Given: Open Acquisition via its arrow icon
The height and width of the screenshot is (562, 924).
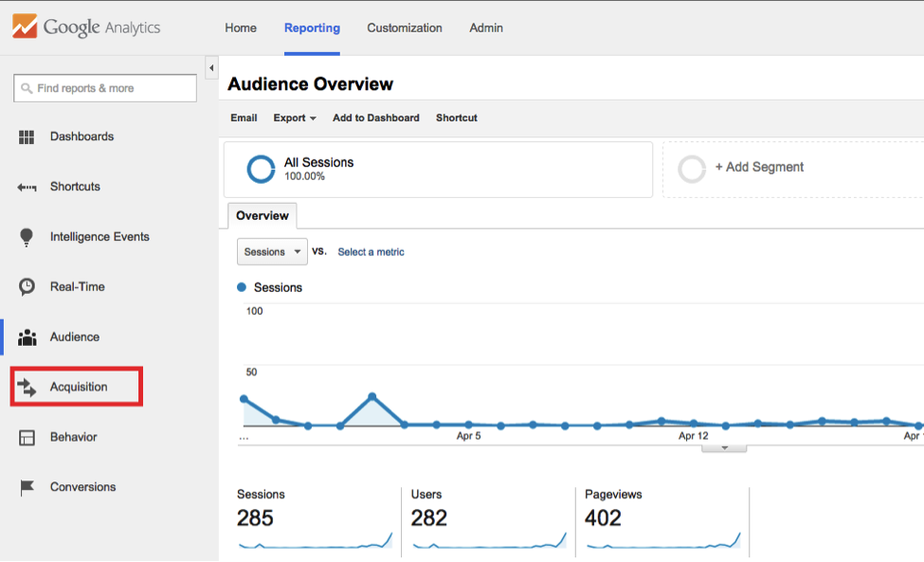Looking at the screenshot, I should click(27, 387).
